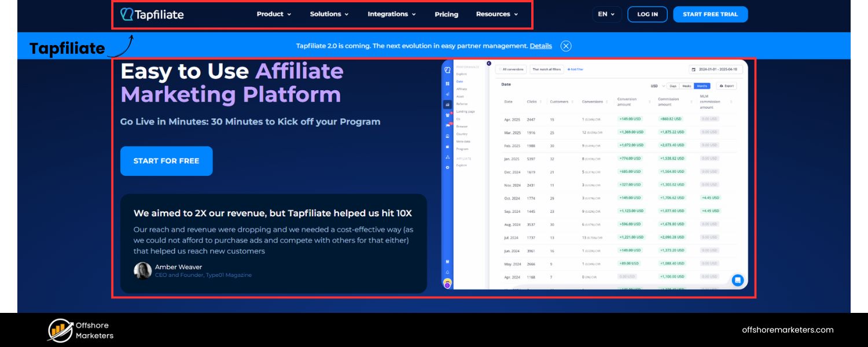The width and height of the screenshot is (868, 347).
Task: Open the date range picker field
Action: tap(716, 69)
